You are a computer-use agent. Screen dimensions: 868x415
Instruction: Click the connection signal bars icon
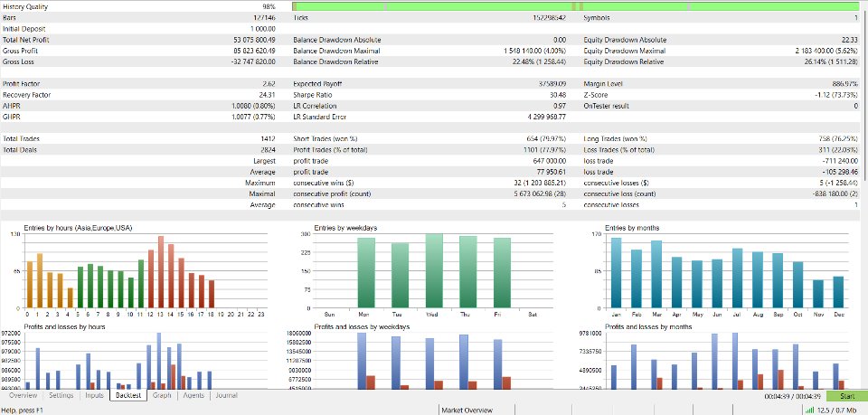810,410
